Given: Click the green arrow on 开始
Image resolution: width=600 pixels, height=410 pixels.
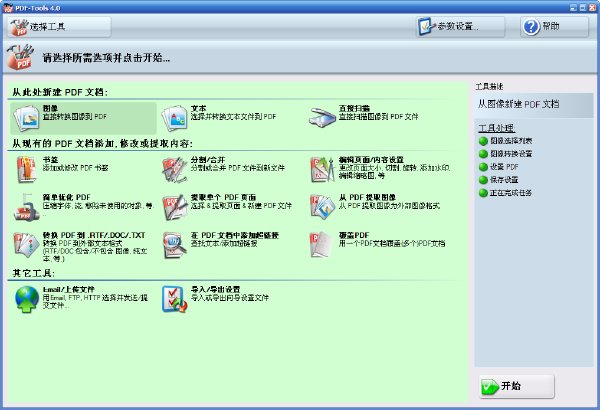Looking at the screenshot, I should tap(489, 387).
